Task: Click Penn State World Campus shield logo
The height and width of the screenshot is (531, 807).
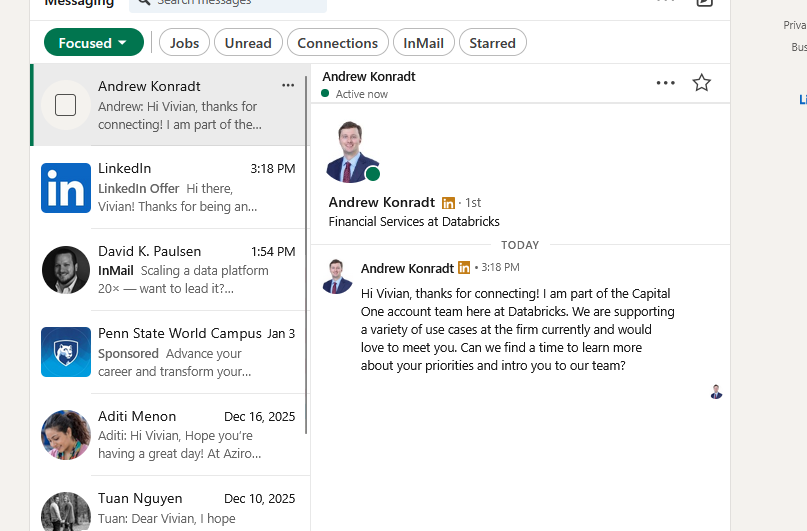Action: (66, 352)
